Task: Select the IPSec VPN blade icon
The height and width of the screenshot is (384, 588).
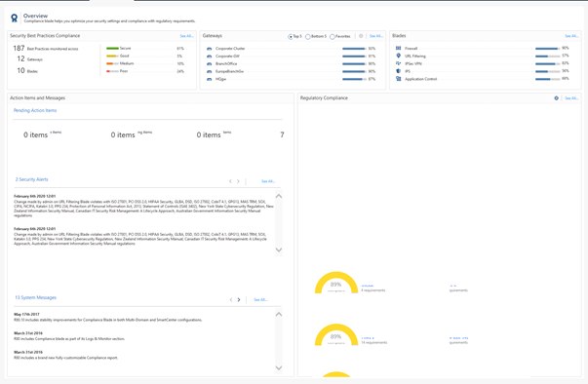Action: point(398,63)
